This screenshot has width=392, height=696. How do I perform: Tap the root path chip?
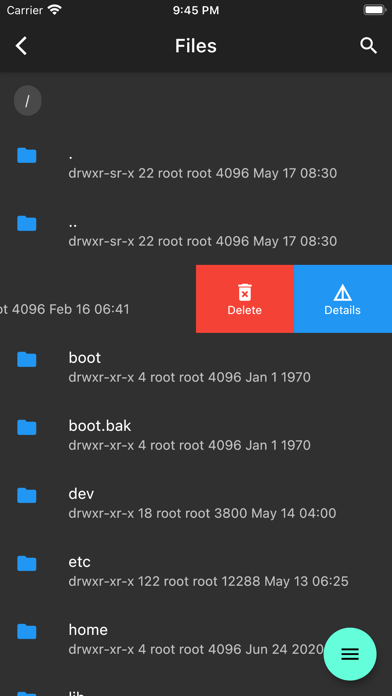(x=28, y=101)
